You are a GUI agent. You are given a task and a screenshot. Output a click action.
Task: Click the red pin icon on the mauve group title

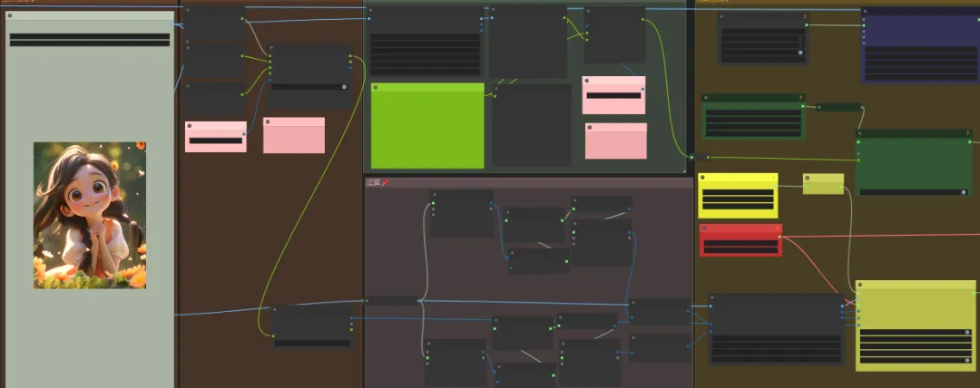[x=385, y=182]
